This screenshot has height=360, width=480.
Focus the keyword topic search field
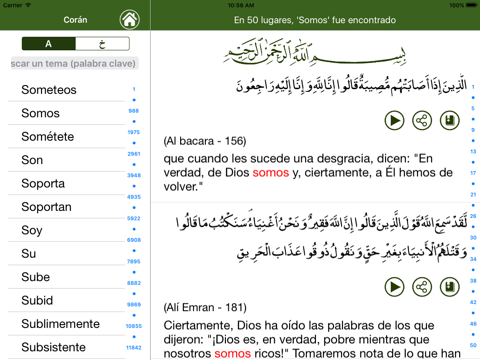[x=75, y=63]
